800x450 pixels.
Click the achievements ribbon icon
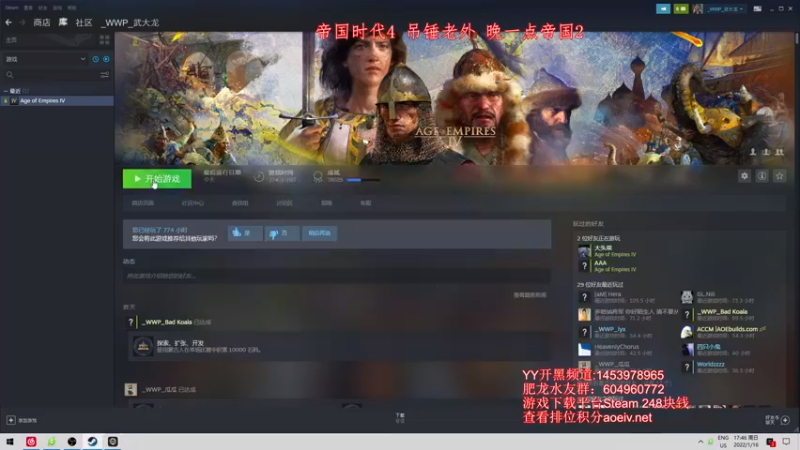[x=318, y=177]
